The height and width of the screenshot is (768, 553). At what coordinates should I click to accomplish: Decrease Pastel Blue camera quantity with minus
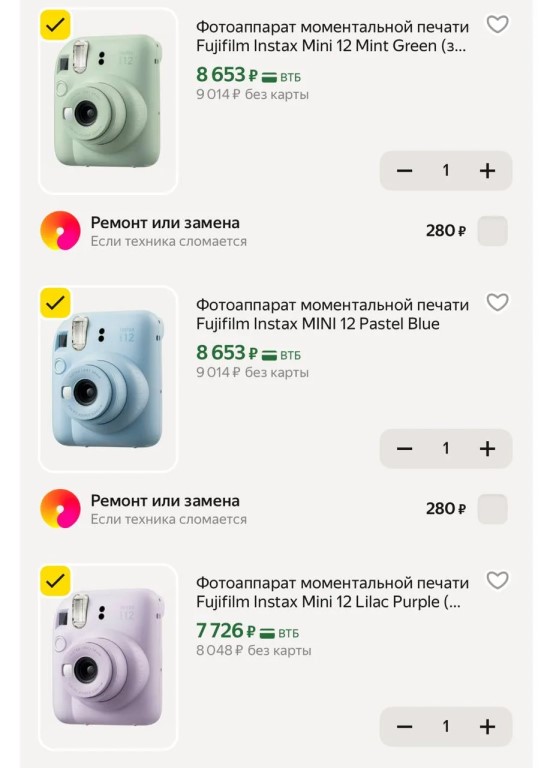tap(405, 449)
